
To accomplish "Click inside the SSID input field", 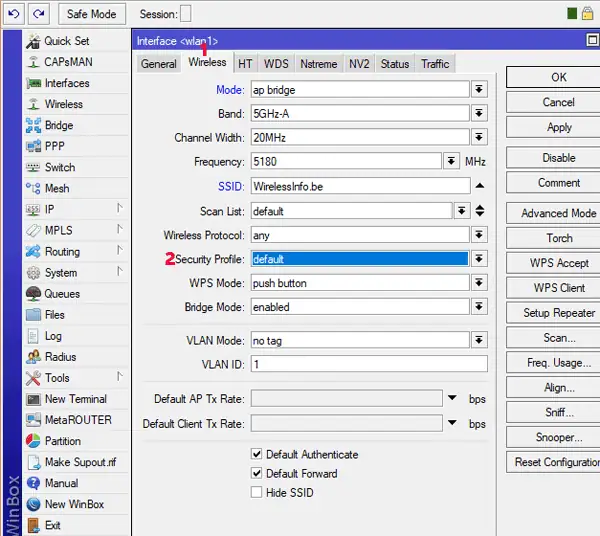I will coord(360,186).
